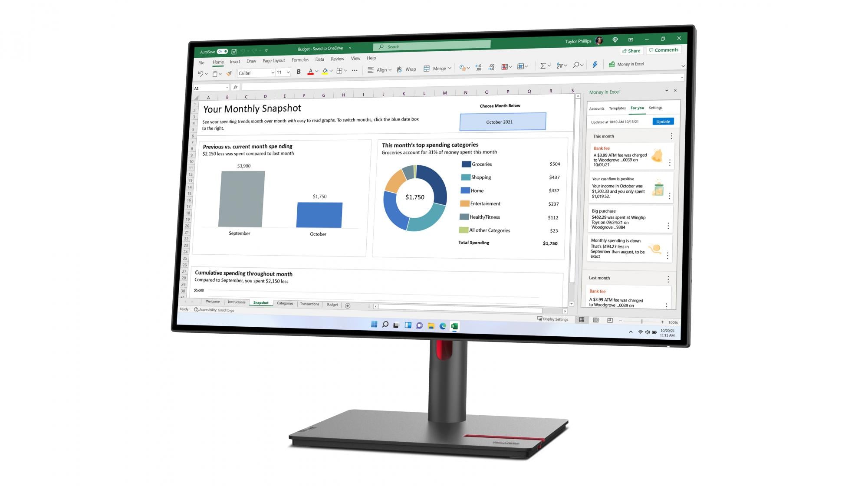Select the Data menu
Image resolution: width=868 pixels, height=486 pixels.
tap(319, 59)
